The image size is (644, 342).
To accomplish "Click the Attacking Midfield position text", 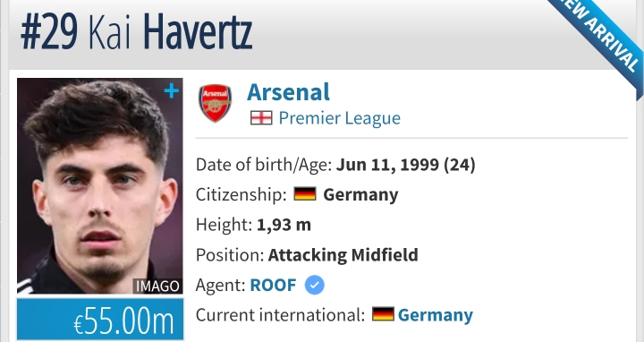I will (343, 255).
